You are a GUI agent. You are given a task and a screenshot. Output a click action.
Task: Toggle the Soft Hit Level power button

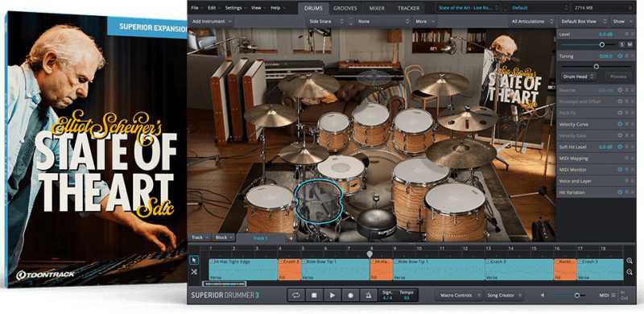(x=620, y=147)
